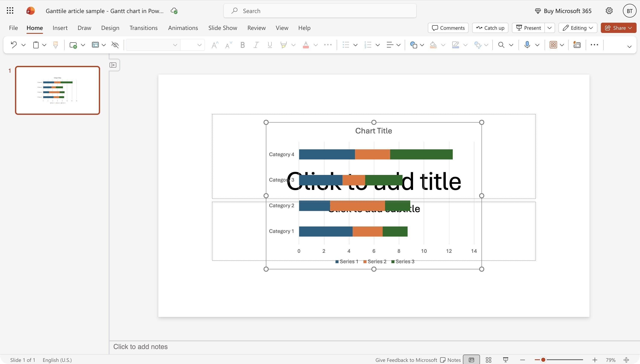Open more font options ellipsis
The width and height of the screenshot is (640, 364).
coord(327,45)
